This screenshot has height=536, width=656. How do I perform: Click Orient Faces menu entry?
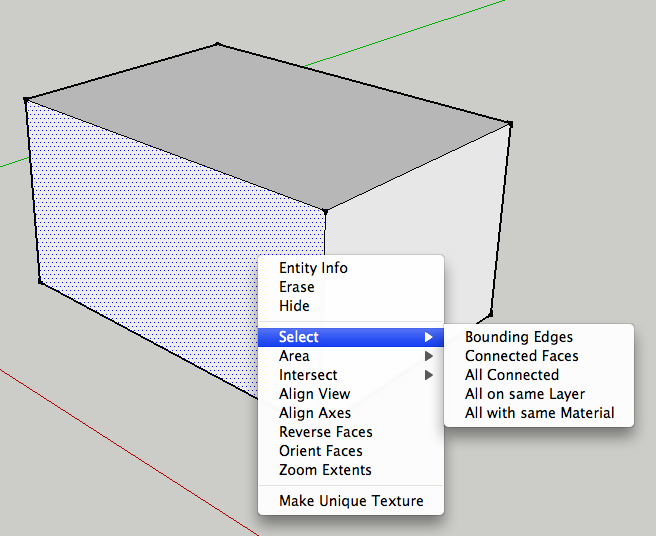click(320, 451)
